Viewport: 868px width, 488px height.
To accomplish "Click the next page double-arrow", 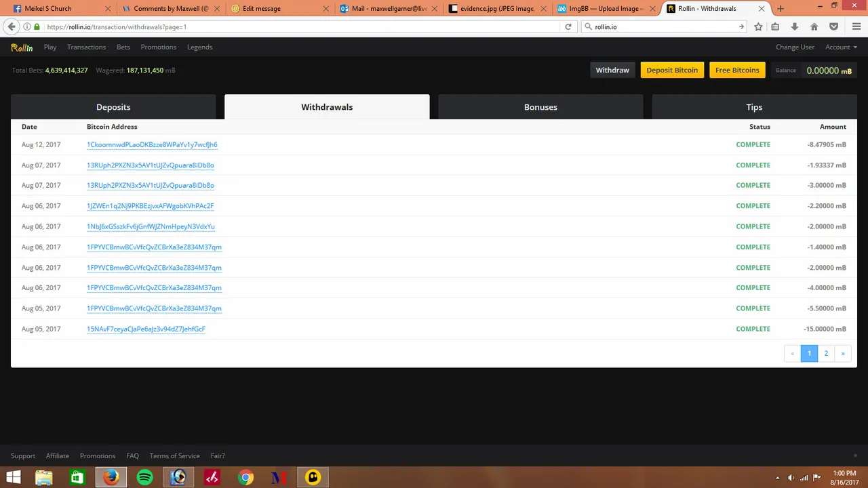I will click(843, 353).
